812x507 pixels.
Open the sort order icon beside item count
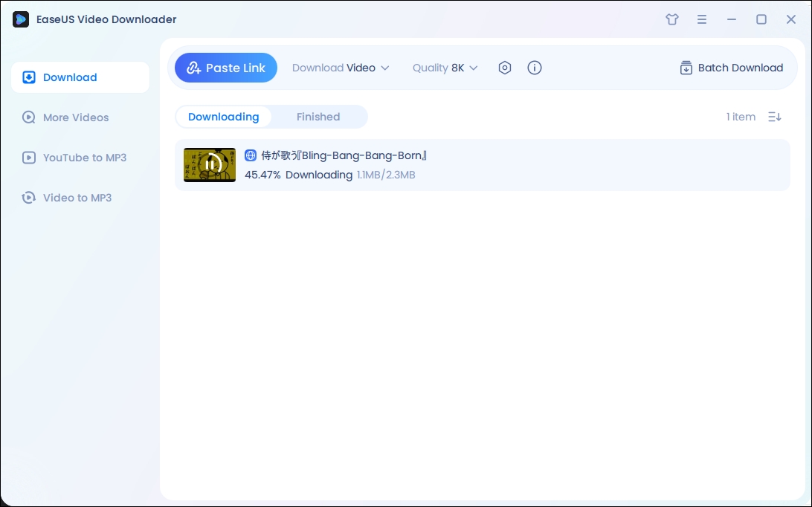pos(774,117)
